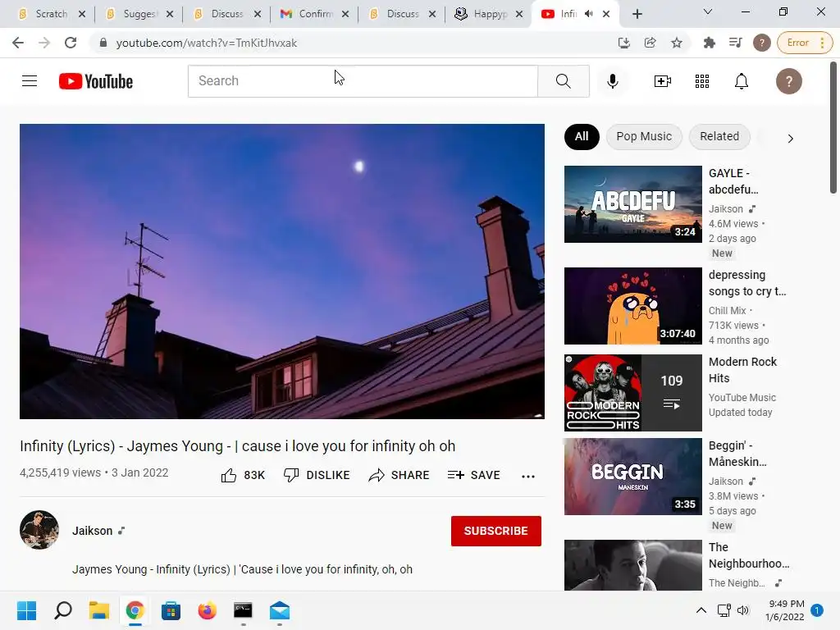Open Windows taskbar search
The height and width of the screenshot is (630, 840).
coord(63,610)
